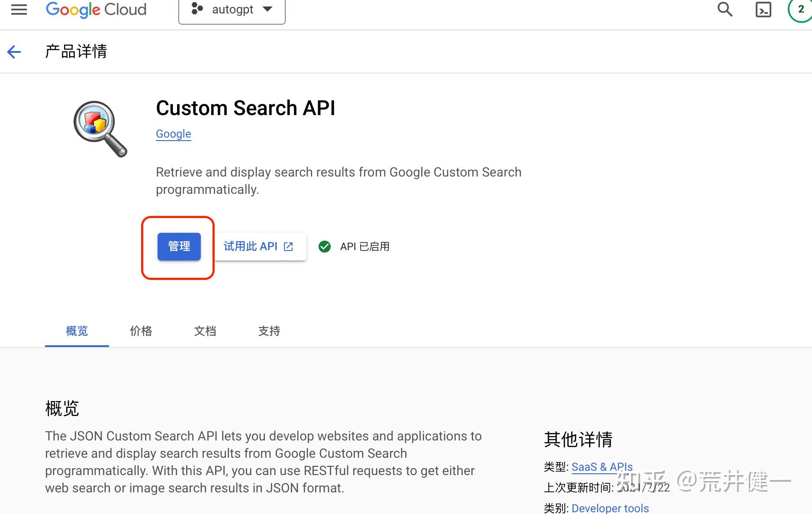This screenshot has height=514, width=812.
Task: Switch to the 文档 tab
Action: [x=205, y=331]
